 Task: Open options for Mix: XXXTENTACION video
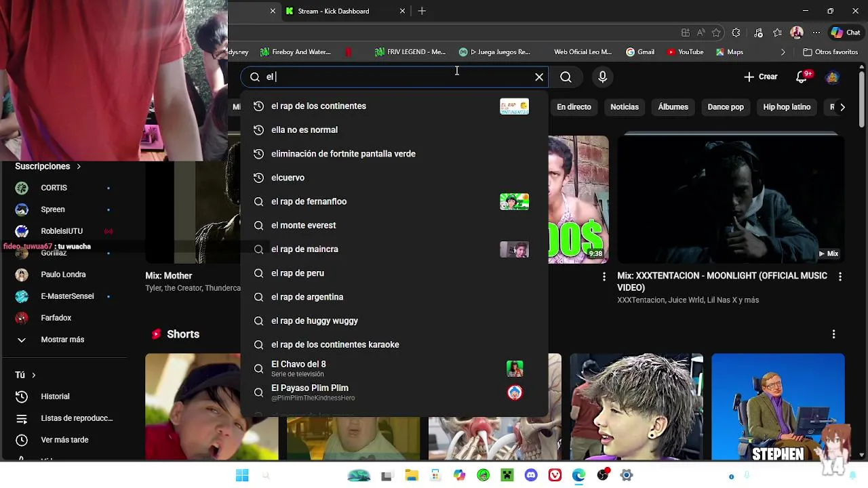click(840, 277)
